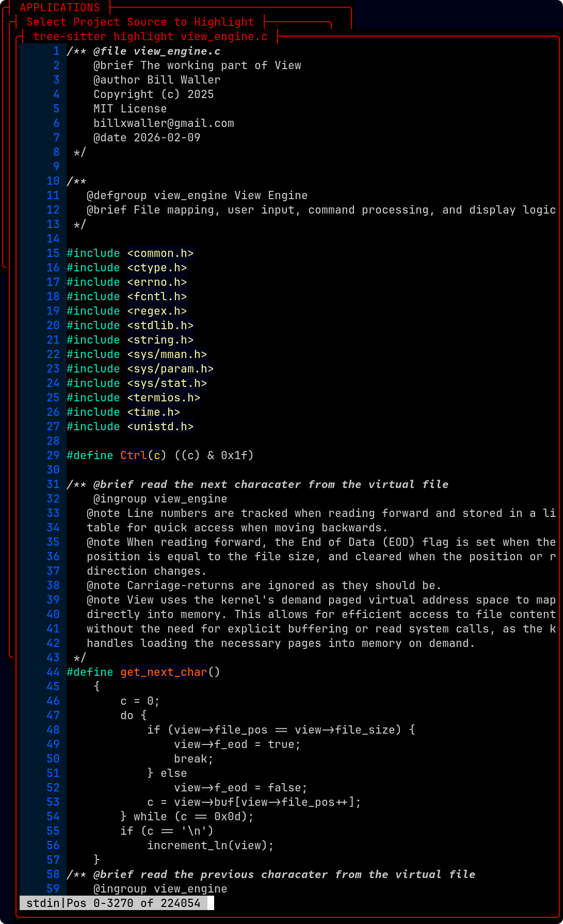Click the APPLICATIONS window title
Viewport: 563px width, 924px height.
pyautogui.click(x=60, y=8)
